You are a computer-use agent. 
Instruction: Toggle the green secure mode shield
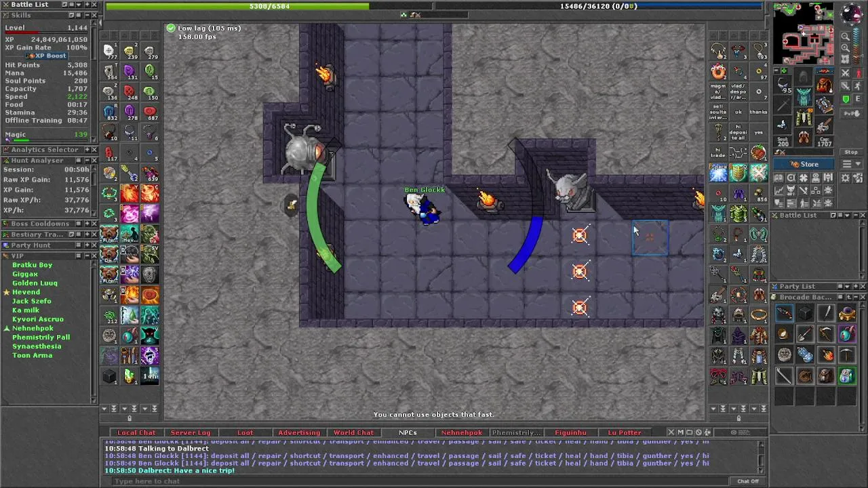tap(846, 99)
